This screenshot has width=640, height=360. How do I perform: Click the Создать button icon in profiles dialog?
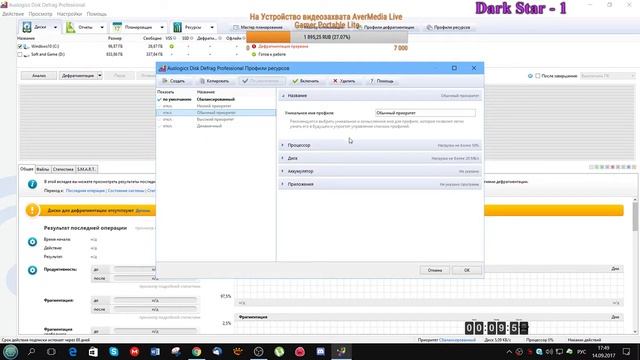(x=165, y=81)
